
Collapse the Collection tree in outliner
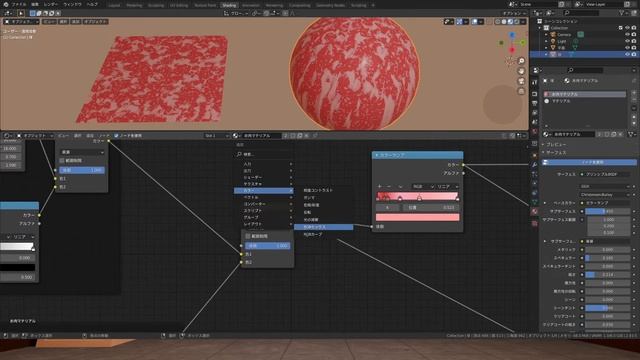pyautogui.click(x=540, y=28)
